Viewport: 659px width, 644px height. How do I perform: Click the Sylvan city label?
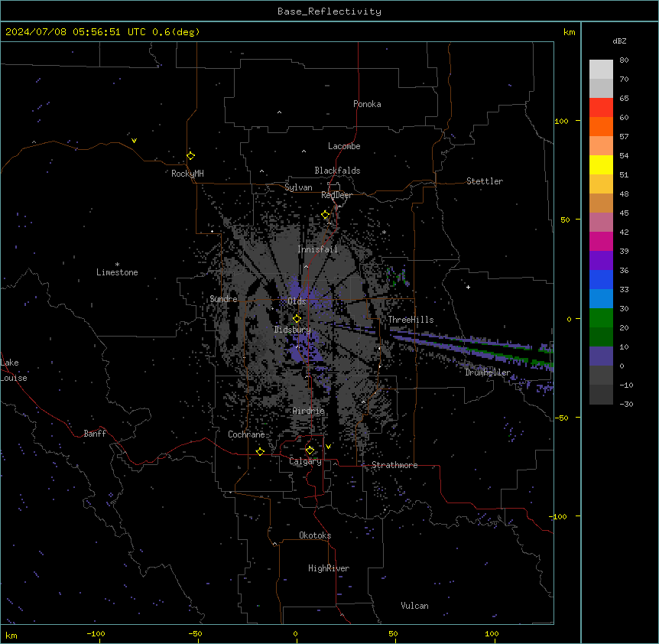(298, 187)
